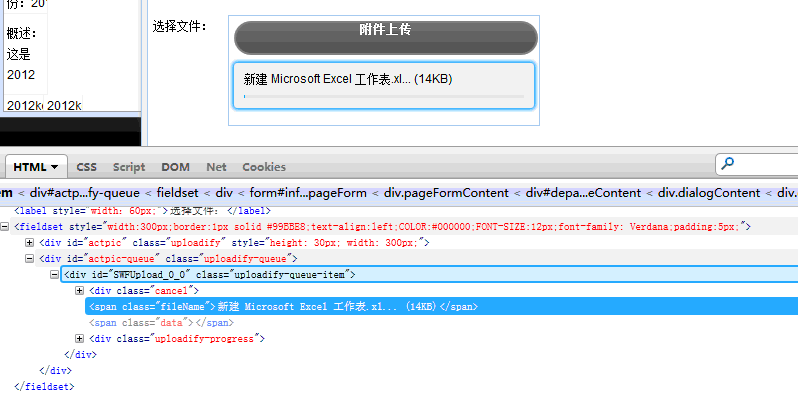The image size is (798, 394).
Task: Select div#actp...fy-queue in breadcrumb path
Action: point(84,193)
